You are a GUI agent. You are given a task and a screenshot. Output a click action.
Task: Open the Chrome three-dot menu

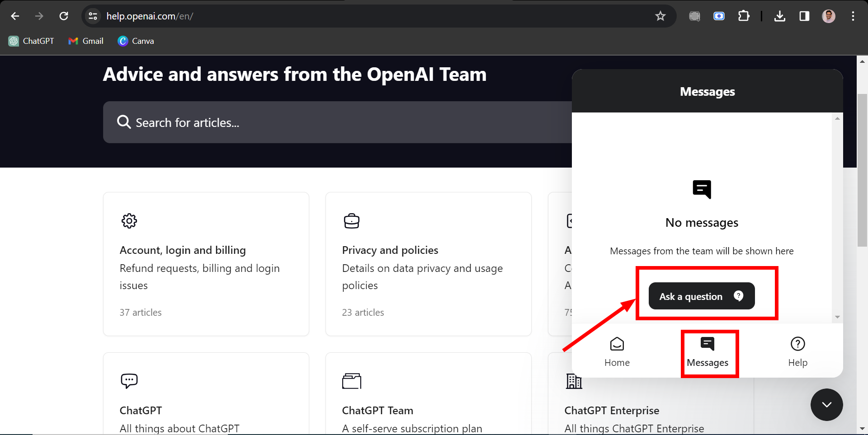click(x=853, y=16)
